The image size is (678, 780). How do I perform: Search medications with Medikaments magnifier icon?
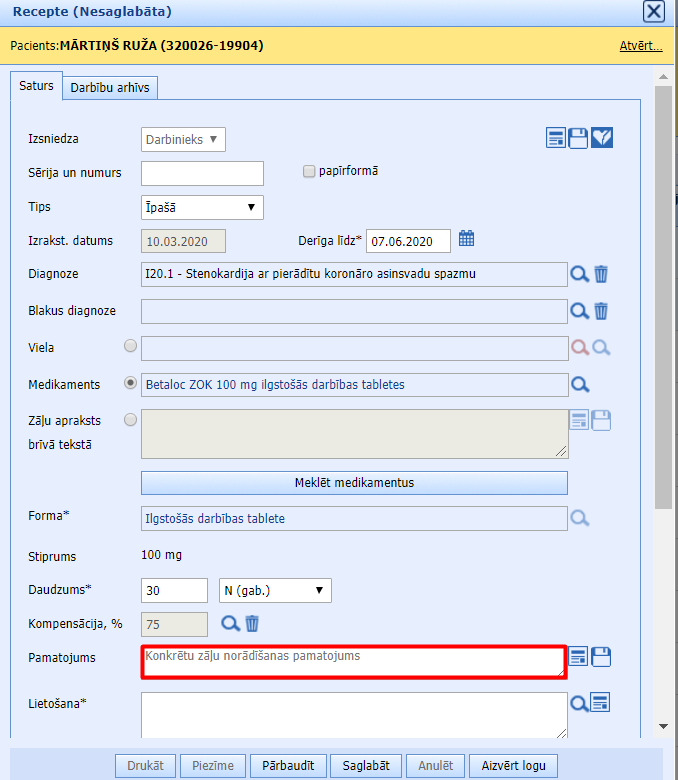[579, 384]
